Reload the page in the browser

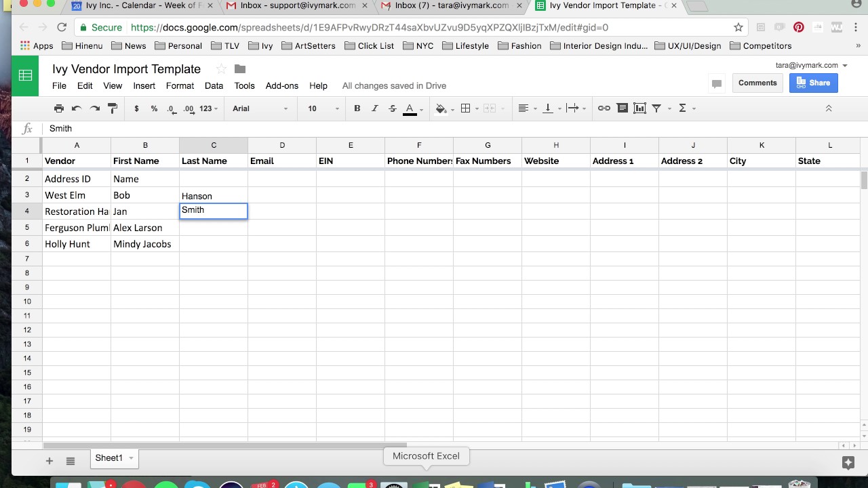pyautogui.click(x=62, y=28)
